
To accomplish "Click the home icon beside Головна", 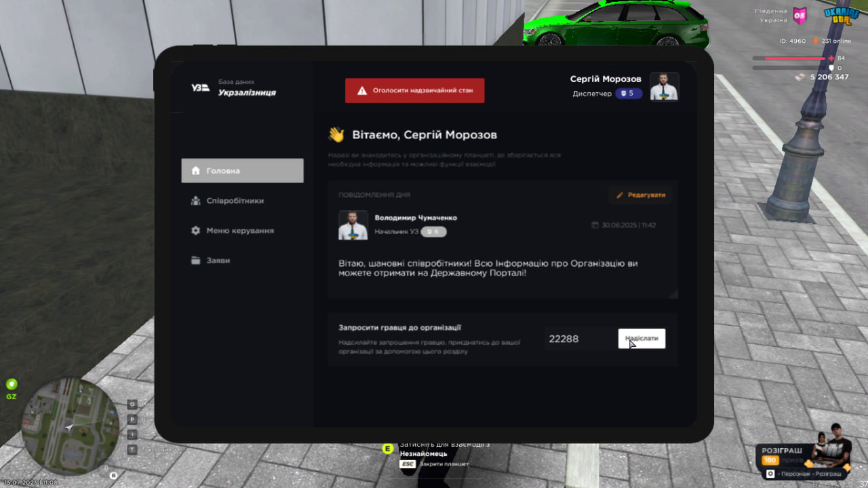I will tap(196, 170).
